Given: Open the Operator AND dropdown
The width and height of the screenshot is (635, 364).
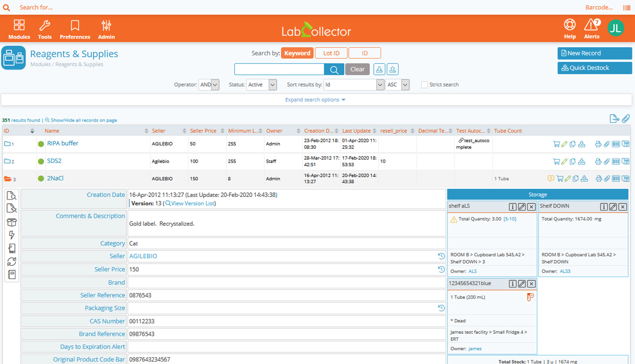Looking at the screenshot, I should click(209, 85).
